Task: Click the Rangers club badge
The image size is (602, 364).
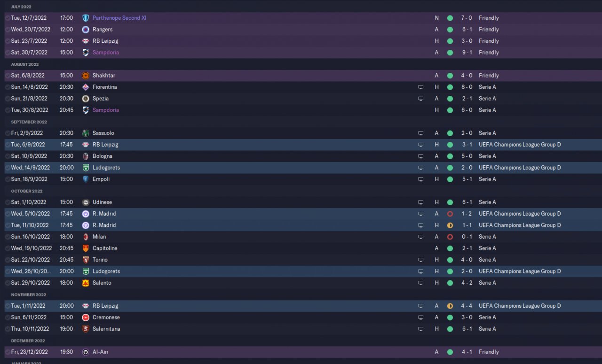Action: point(86,30)
